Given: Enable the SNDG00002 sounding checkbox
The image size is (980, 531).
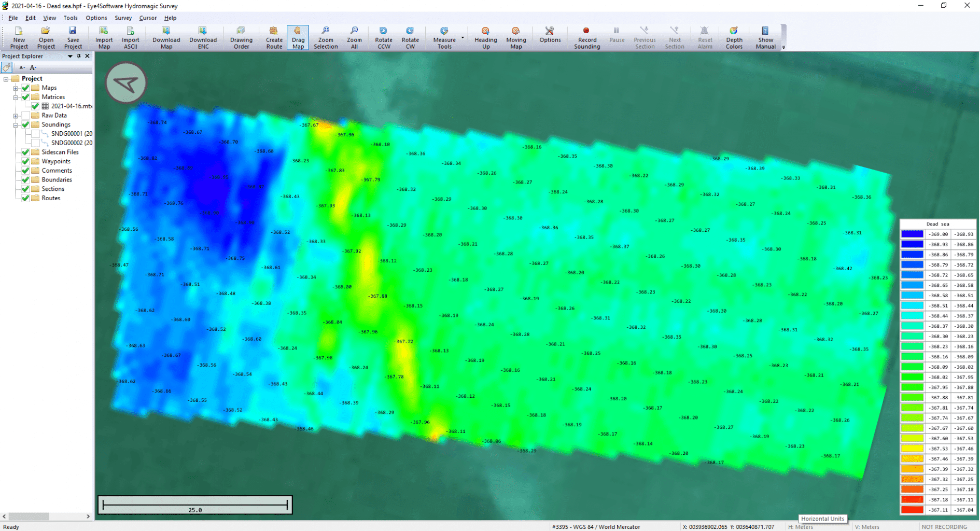Looking at the screenshot, I should 35,143.
